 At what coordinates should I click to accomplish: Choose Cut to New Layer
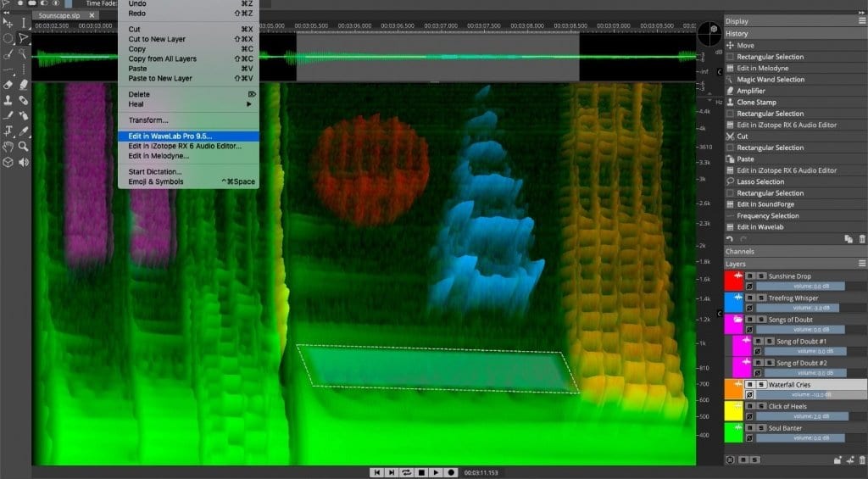pyautogui.click(x=188, y=39)
